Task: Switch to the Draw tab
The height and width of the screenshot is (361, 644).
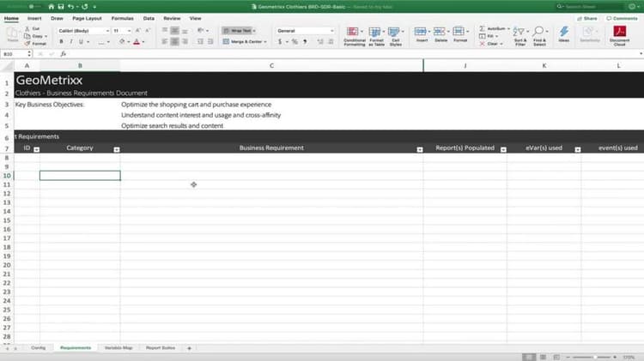Action: [57, 19]
